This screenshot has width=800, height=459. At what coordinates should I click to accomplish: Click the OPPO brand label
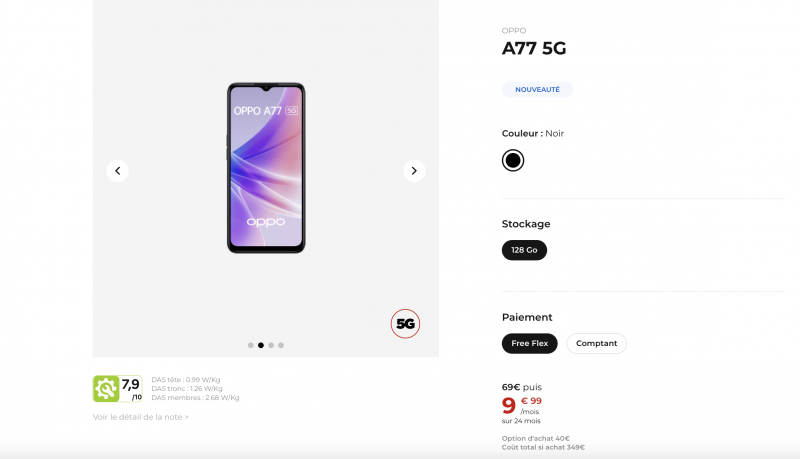tap(514, 31)
